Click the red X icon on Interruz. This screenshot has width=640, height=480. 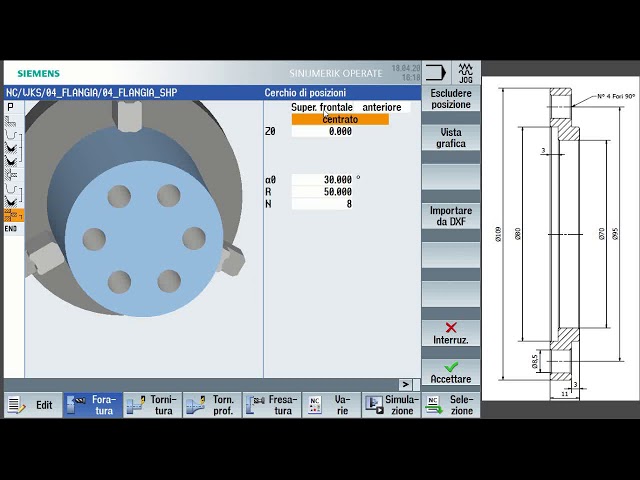(451, 327)
